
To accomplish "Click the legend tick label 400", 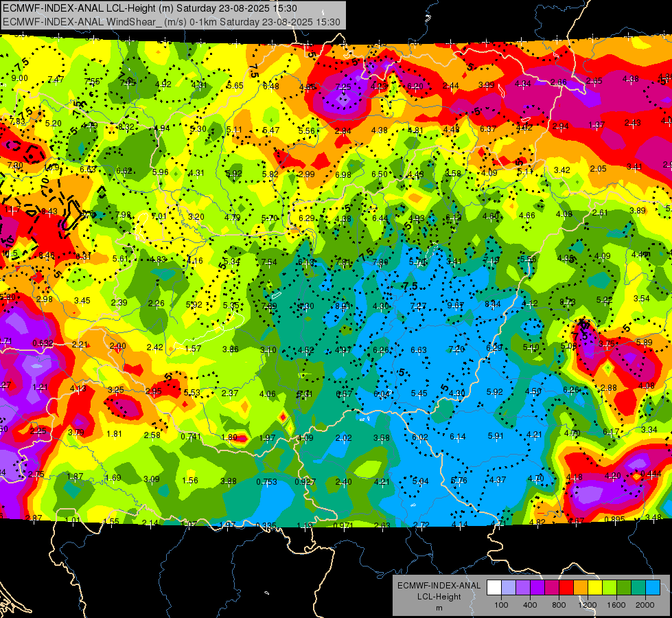I will coord(530,605).
